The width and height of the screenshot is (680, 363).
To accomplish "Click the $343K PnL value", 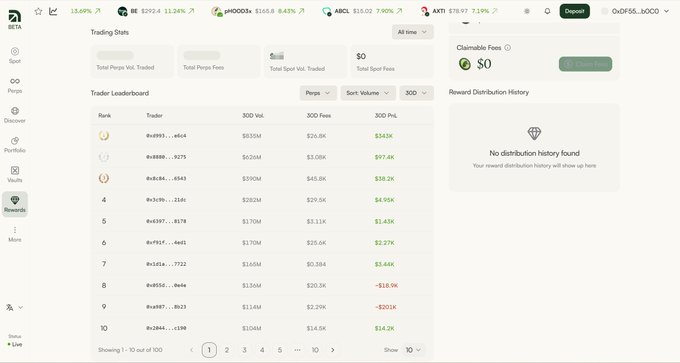I will point(384,136).
